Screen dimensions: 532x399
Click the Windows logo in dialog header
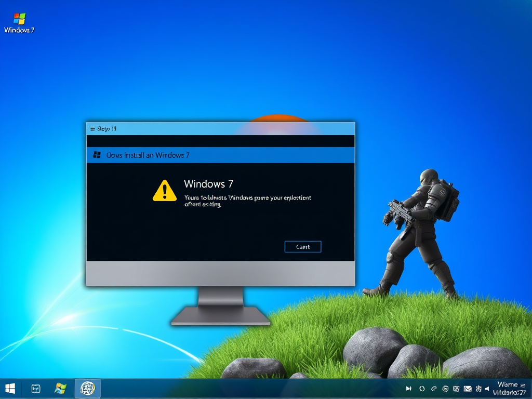97,155
